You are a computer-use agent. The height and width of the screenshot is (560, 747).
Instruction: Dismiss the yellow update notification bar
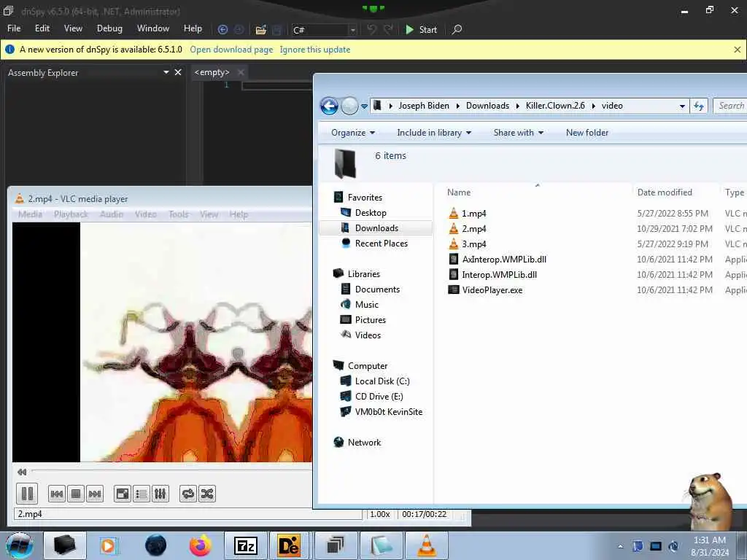(x=737, y=50)
